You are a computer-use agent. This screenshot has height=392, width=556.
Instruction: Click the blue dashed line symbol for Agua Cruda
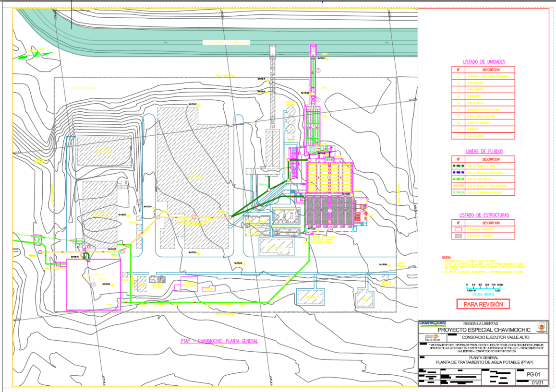tap(459, 172)
